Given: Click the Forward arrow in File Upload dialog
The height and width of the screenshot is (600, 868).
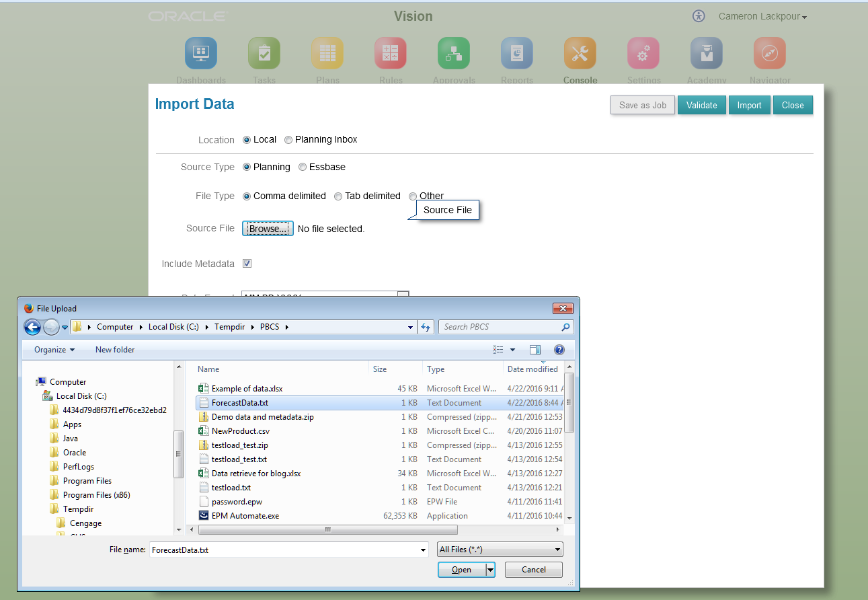Looking at the screenshot, I should tap(51, 327).
